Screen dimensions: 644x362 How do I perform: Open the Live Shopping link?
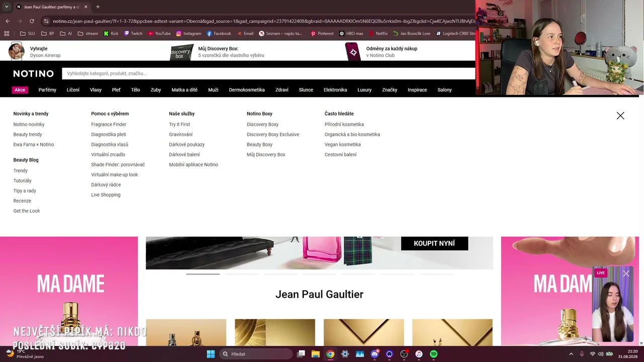[106, 195]
